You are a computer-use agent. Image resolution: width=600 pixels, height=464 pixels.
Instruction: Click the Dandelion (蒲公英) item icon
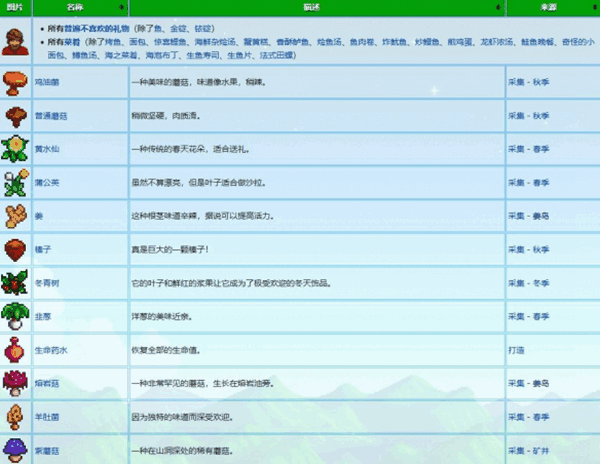click(15, 183)
